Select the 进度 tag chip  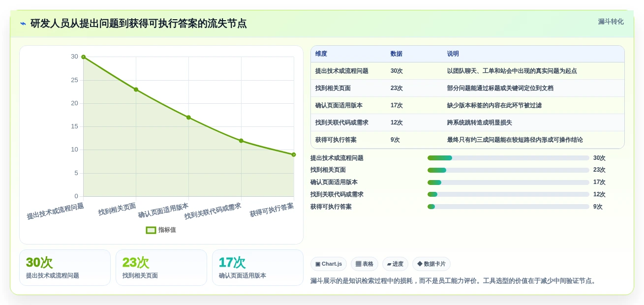[x=395, y=264]
